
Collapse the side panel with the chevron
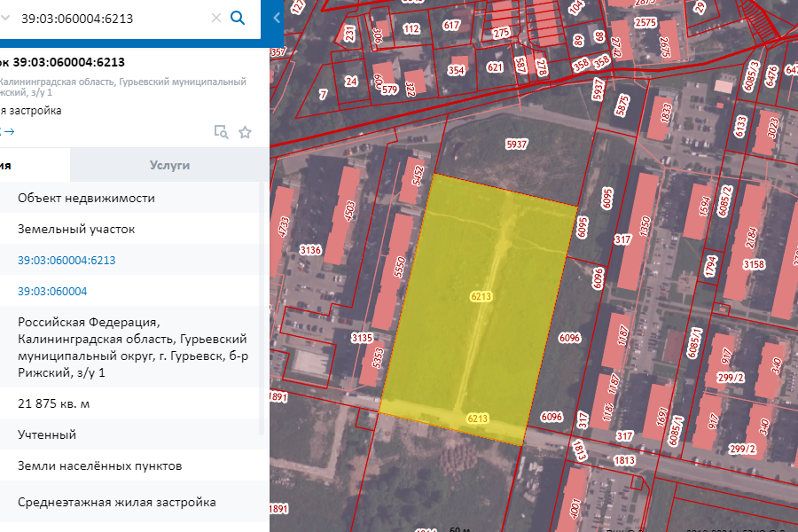[x=277, y=18]
